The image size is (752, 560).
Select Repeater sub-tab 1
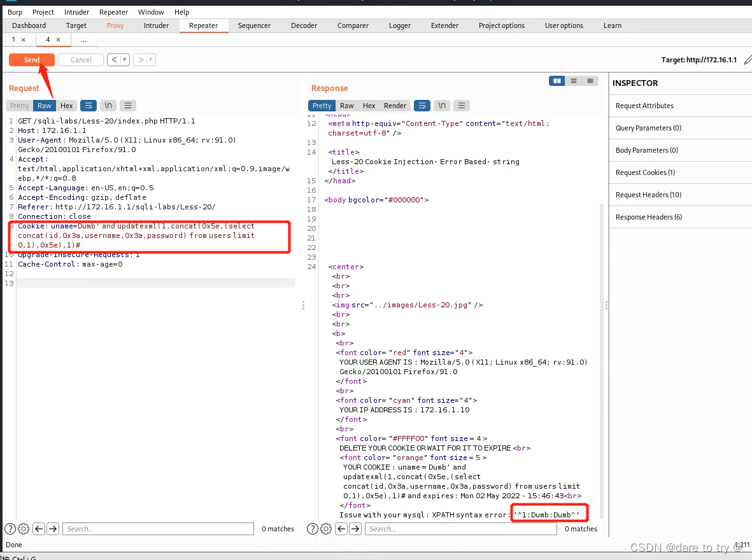[13, 40]
